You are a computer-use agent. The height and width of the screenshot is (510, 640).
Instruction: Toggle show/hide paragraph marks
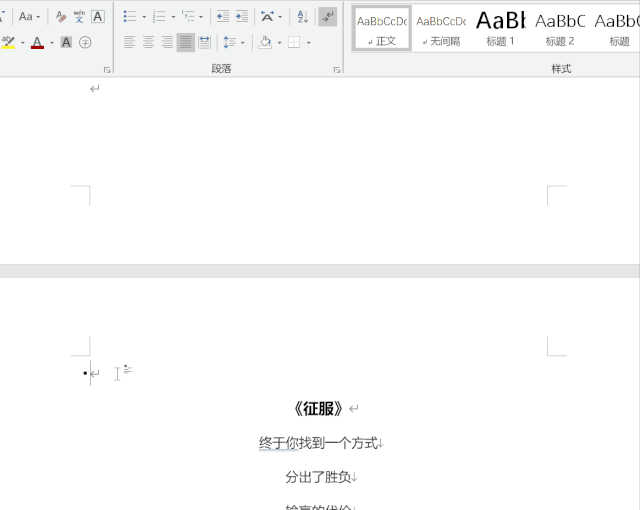pos(327,17)
